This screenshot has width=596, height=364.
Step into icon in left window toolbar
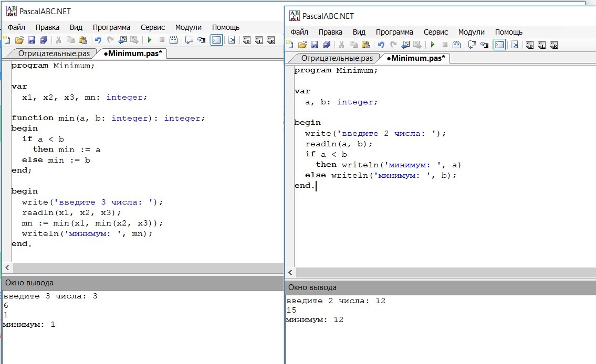pyautogui.click(x=201, y=40)
